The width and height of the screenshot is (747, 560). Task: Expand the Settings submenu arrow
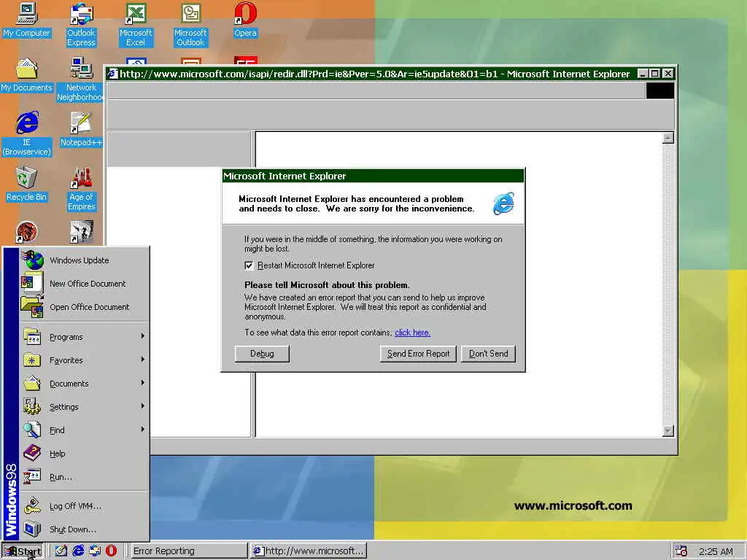[142, 406]
